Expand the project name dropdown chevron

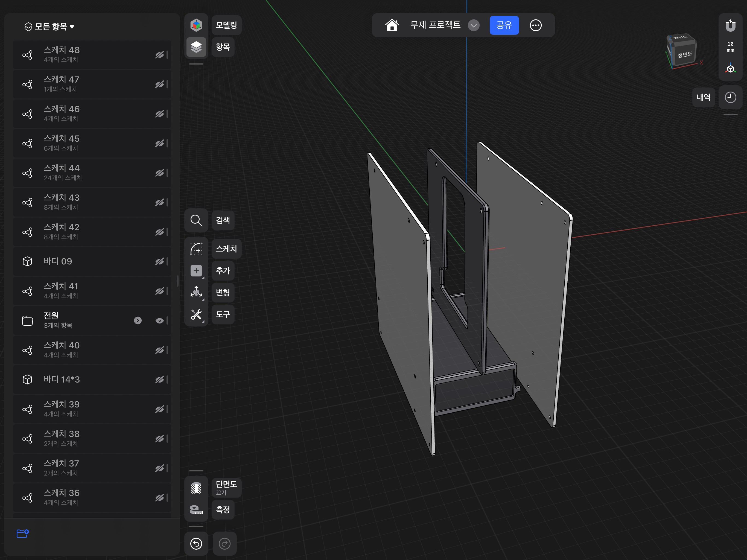[474, 25]
